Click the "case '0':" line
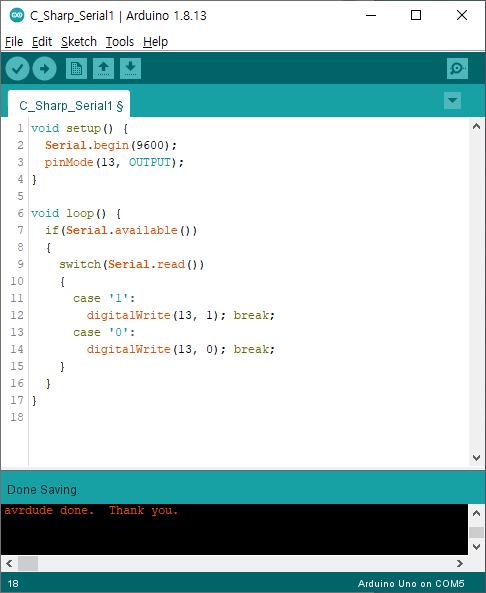This screenshot has width=486, height=593. [104, 332]
